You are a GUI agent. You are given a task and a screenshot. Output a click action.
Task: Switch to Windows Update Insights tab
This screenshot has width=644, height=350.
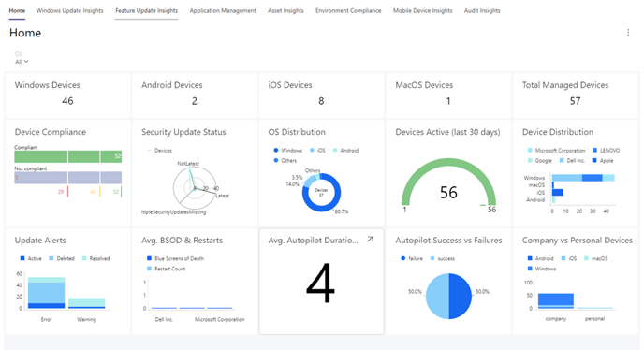pyautogui.click(x=70, y=10)
